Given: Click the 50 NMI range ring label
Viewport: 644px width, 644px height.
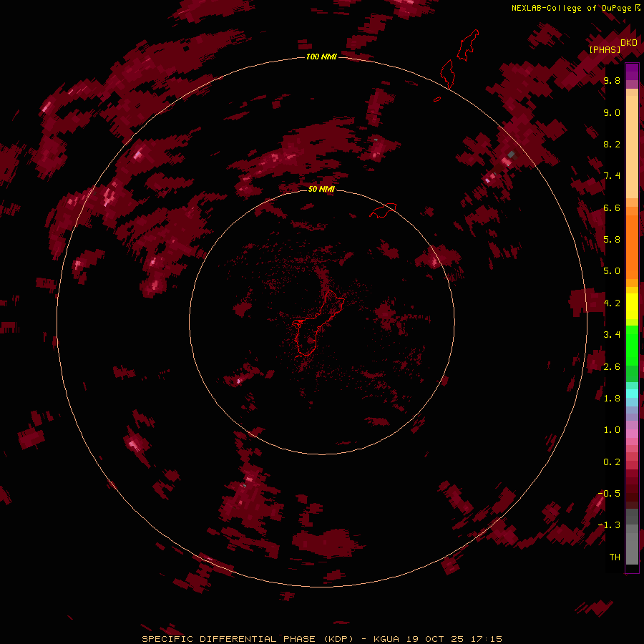Looking at the screenshot, I should click(x=321, y=189).
